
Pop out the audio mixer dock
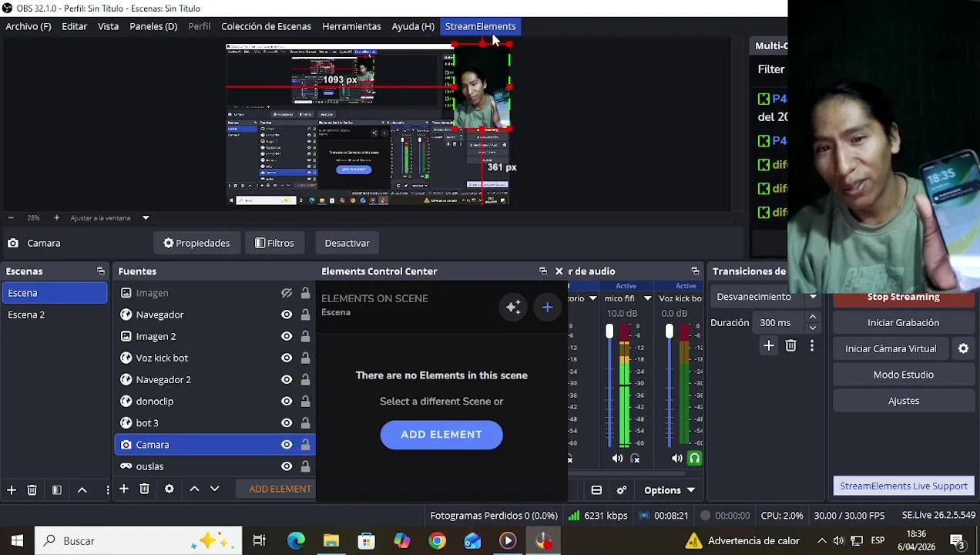[x=695, y=271]
